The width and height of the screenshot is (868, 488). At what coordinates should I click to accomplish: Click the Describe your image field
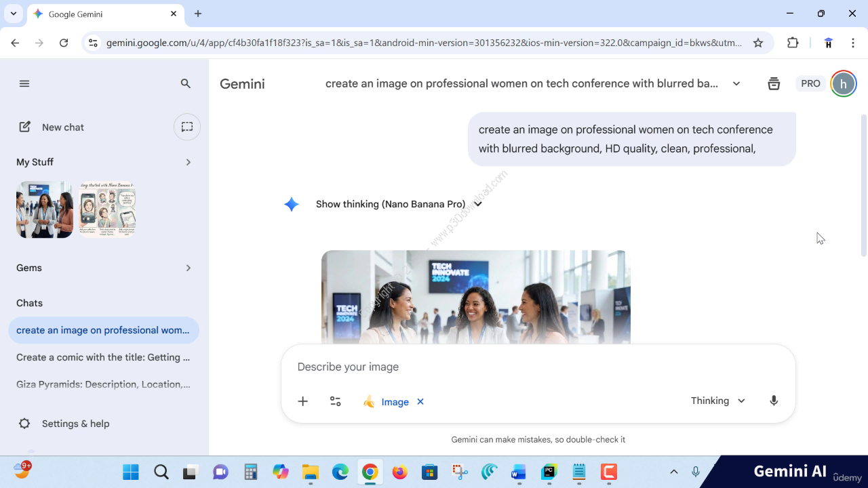(529, 367)
